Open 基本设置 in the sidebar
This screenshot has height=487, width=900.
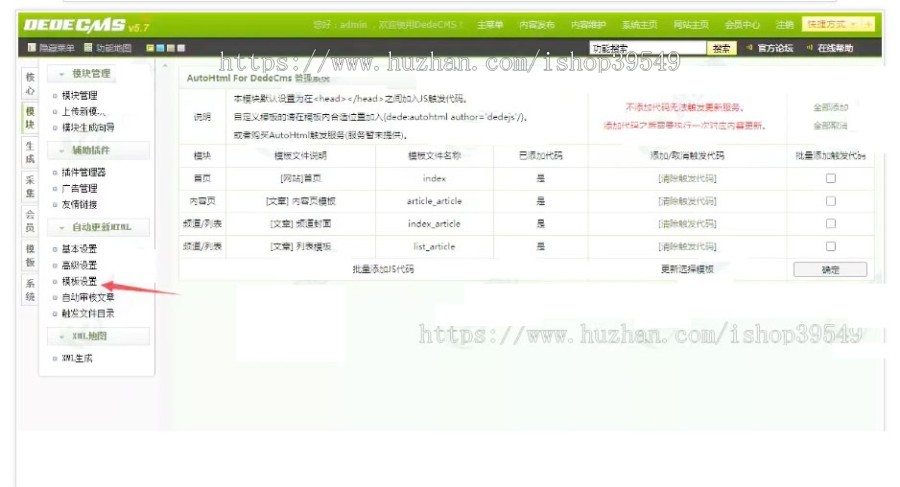(79, 249)
